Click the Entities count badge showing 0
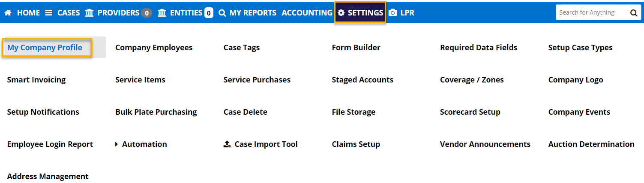 point(209,13)
